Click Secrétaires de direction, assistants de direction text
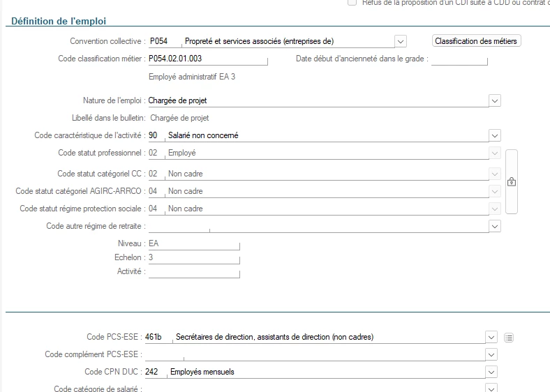 pyautogui.click(x=274, y=337)
